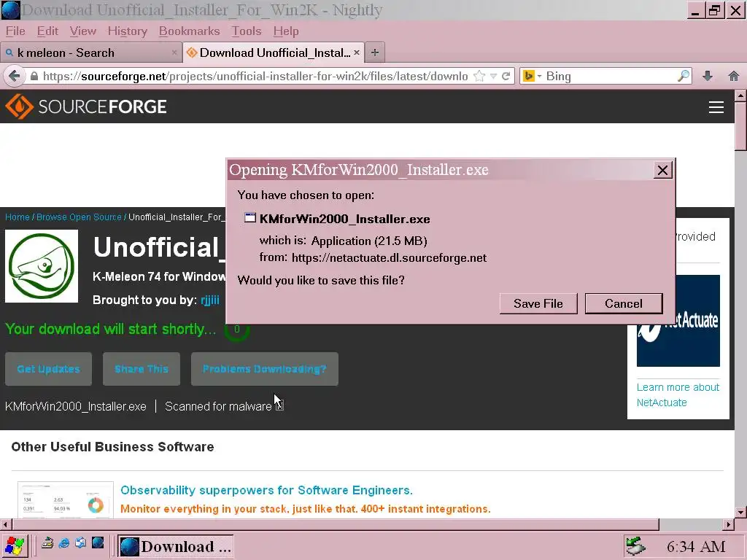Open the Help menu

point(286,31)
